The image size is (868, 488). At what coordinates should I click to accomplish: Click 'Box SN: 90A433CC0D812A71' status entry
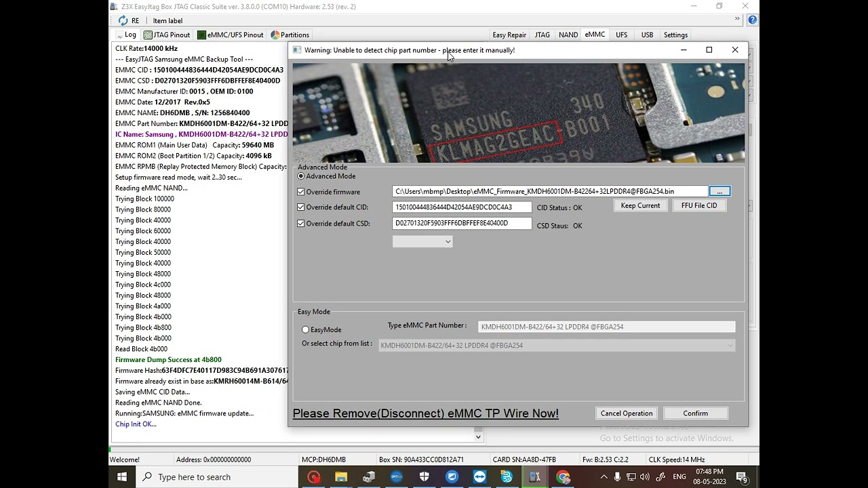click(x=421, y=460)
